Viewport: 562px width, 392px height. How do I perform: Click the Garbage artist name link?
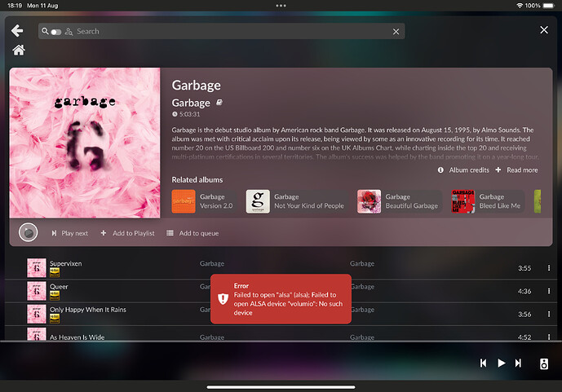[x=191, y=103]
